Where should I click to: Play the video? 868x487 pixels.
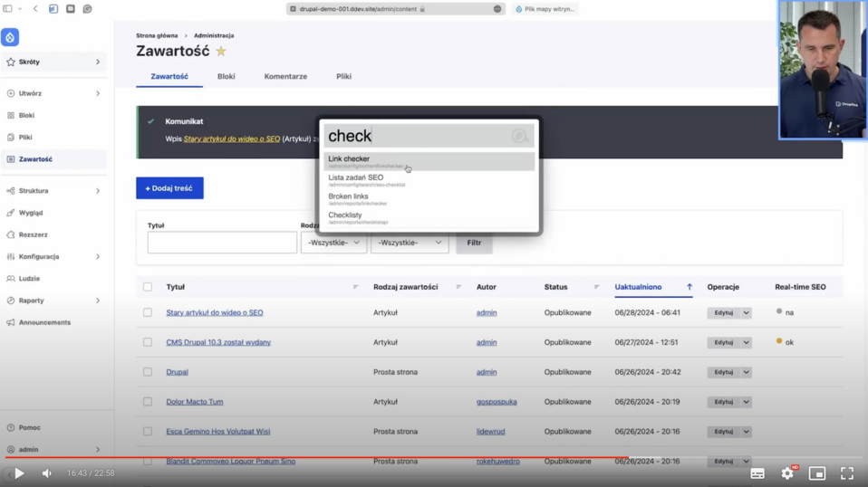point(19,473)
